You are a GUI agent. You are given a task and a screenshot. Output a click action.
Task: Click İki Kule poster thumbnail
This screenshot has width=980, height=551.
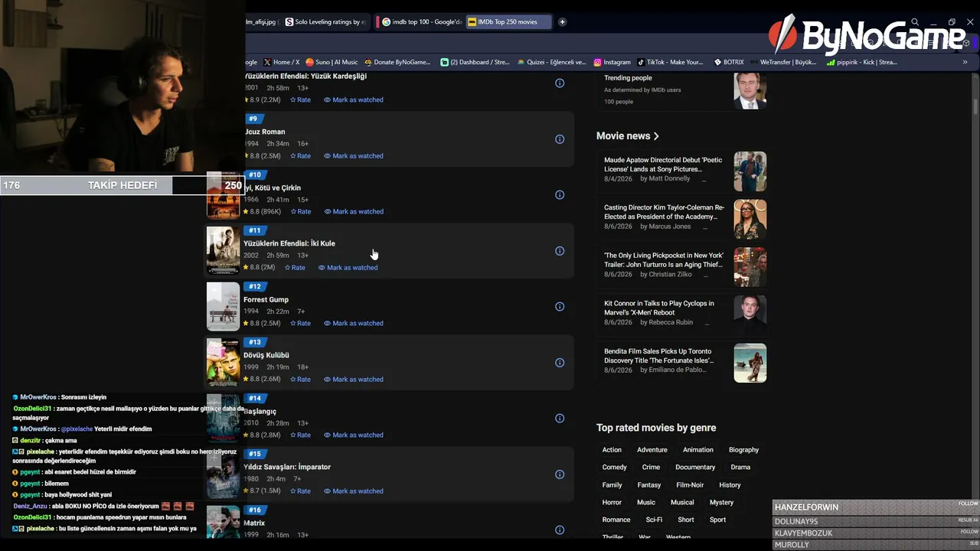[x=223, y=251]
